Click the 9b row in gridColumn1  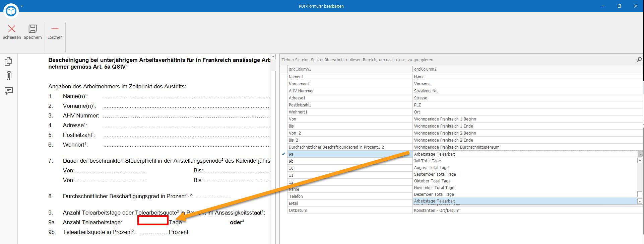(350, 161)
